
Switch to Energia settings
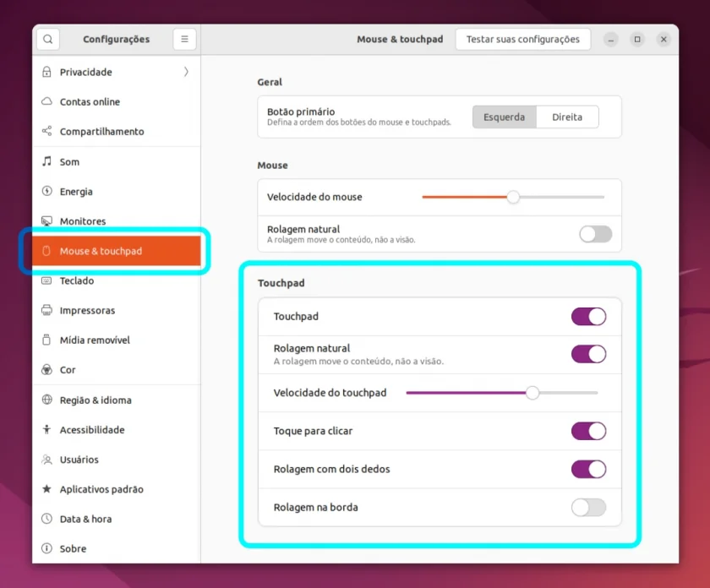(117, 192)
